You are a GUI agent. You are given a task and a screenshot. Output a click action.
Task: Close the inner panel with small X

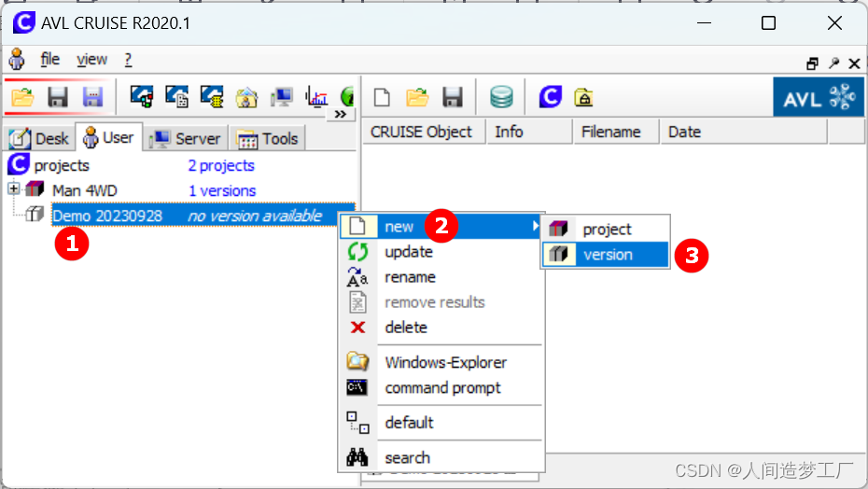[x=854, y=63]
